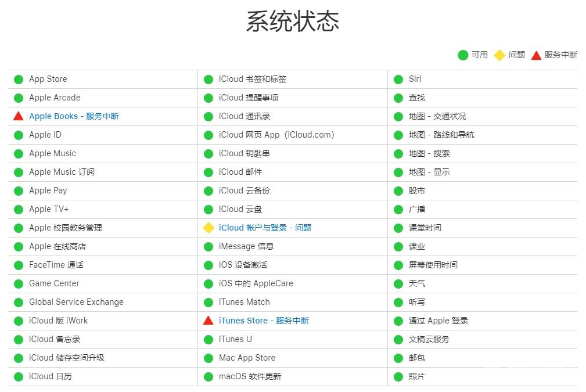Click the red triangle icon beside Apple Books
This screenshot has height=392, width=586.
(x=18, y=116)
